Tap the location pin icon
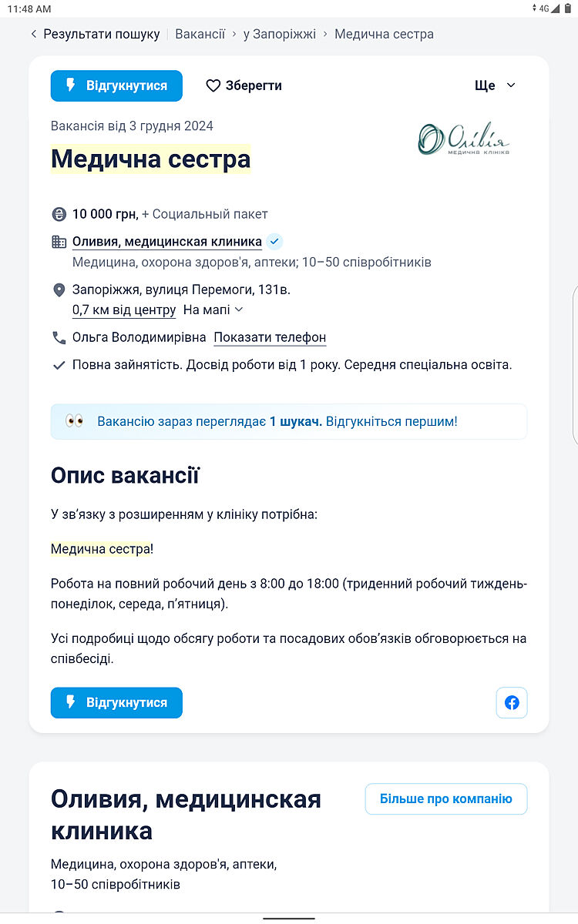The width and height of the screenshot is (578, 924). coord(59,290)
